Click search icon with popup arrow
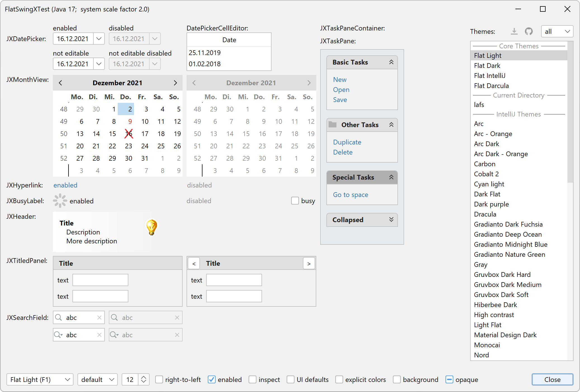This screenshot has height=392, width=580. (x=58, y=335)
